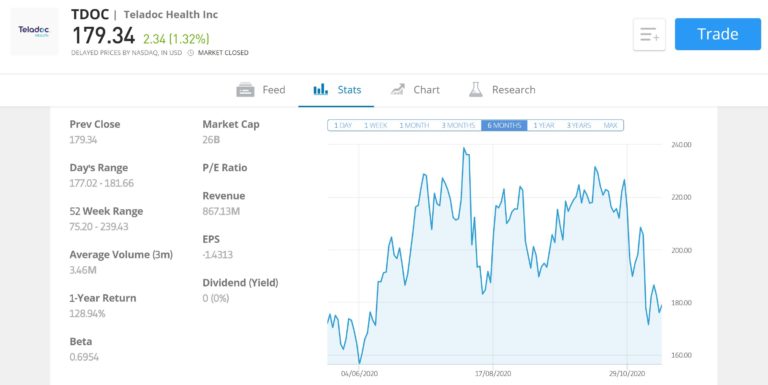Click the Research flask icon
Viewport: 768px width, 385px height.
point(475,90)
